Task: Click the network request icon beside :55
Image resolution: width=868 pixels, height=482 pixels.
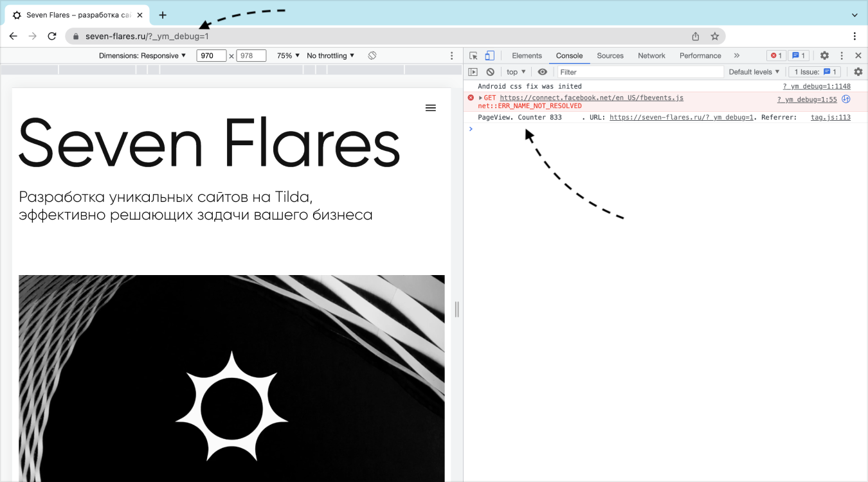Action: pos(846,99)
